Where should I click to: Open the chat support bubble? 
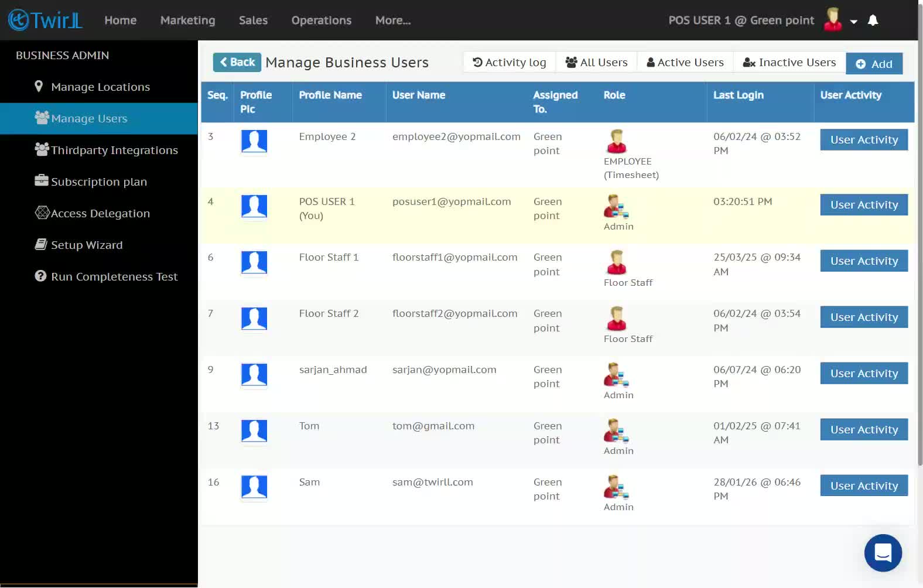(x=883, y=552)
